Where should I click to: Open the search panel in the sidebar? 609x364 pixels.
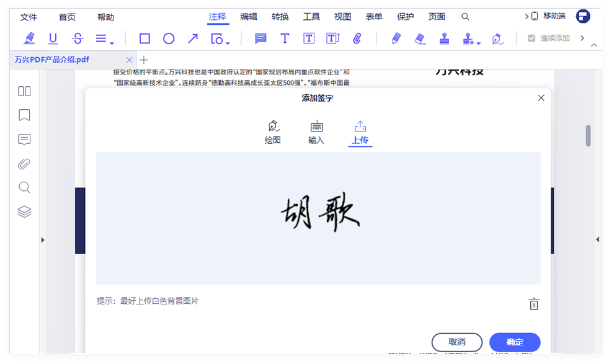pos(24,187)
